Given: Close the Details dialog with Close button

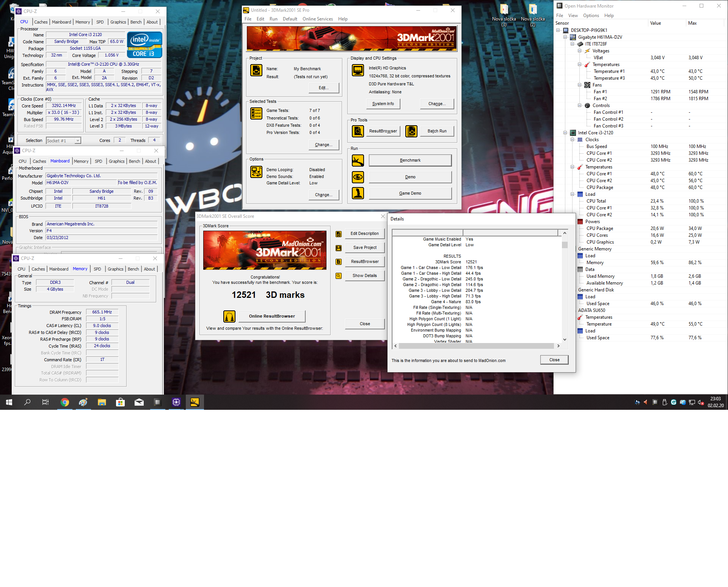Looking at the screenshot, I should point(554,360).
